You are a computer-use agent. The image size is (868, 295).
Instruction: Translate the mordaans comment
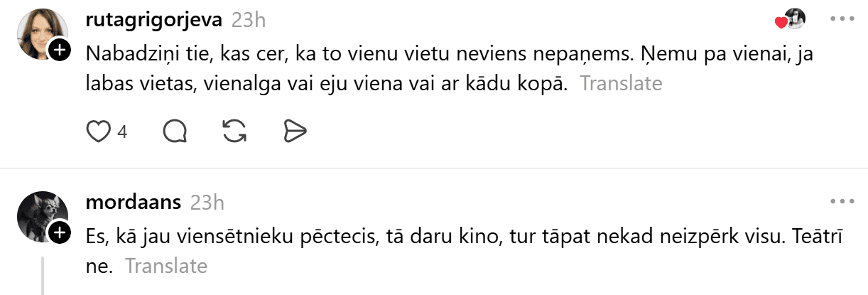[166, 267]
